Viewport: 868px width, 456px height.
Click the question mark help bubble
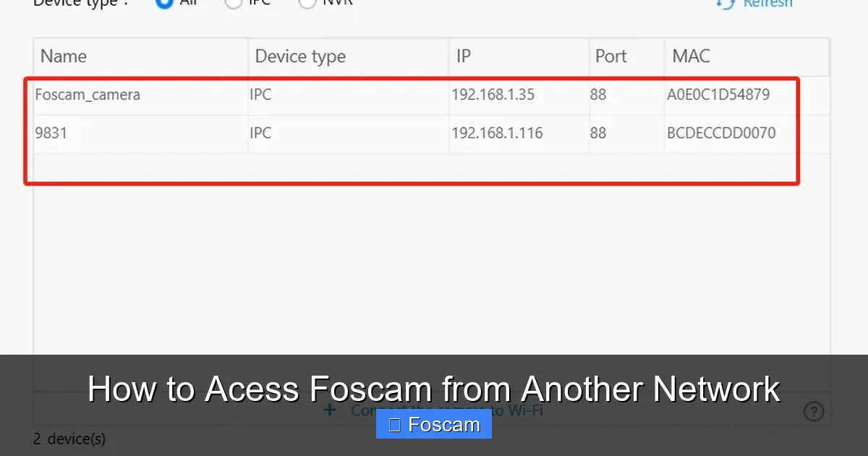tap(814, 411)
